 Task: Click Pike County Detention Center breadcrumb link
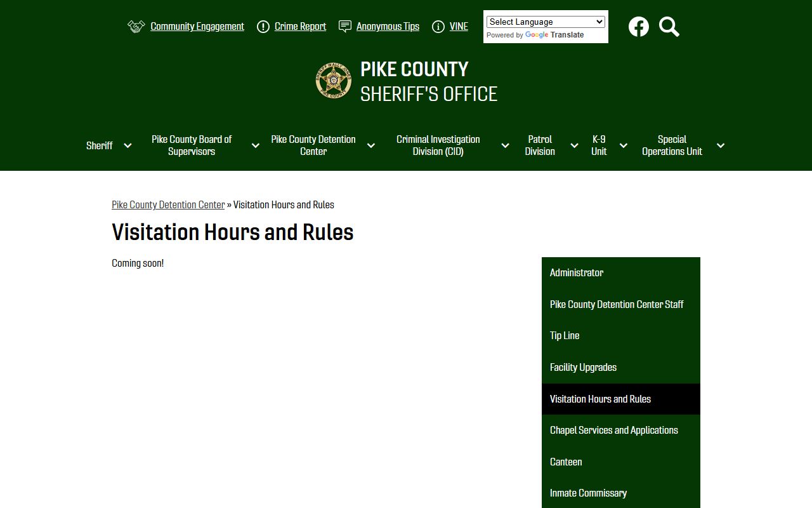tap(168, 204)
